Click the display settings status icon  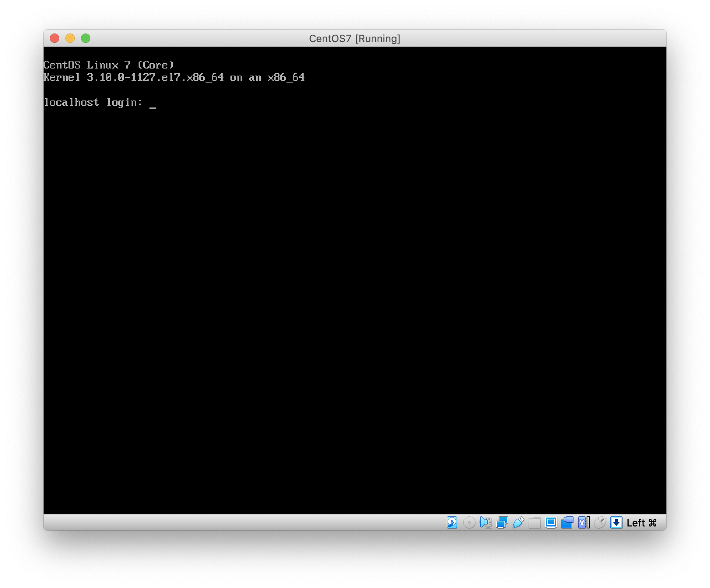(x=551, y=523)
